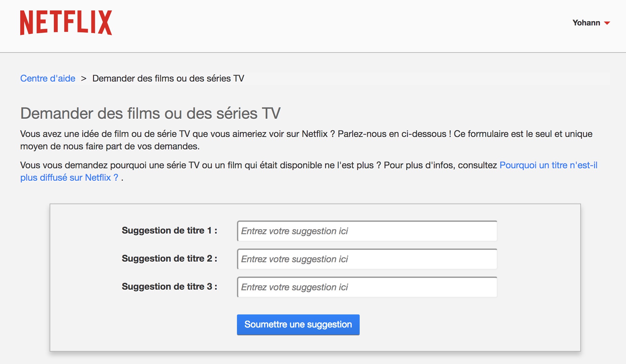Focus the second title suggestion field

pyautogui.click(x=367, y=259)
